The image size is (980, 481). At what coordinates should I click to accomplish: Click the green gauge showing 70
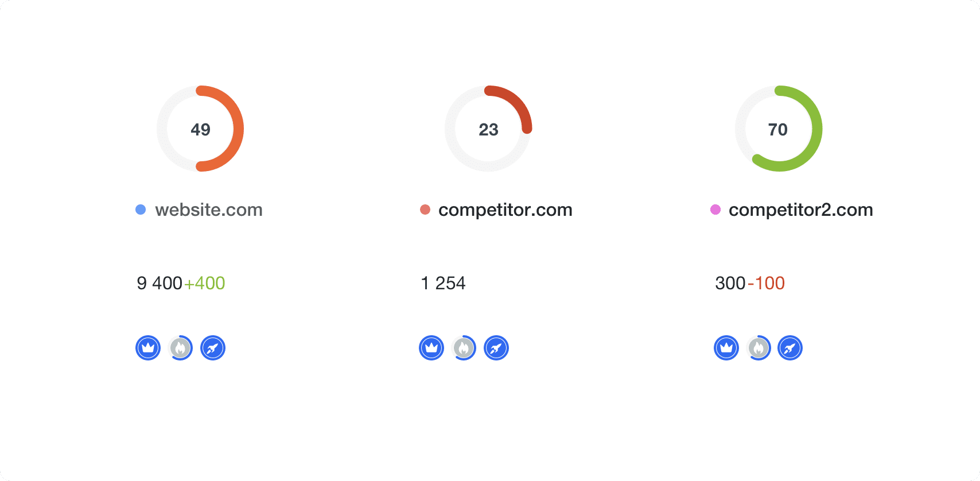778,129
